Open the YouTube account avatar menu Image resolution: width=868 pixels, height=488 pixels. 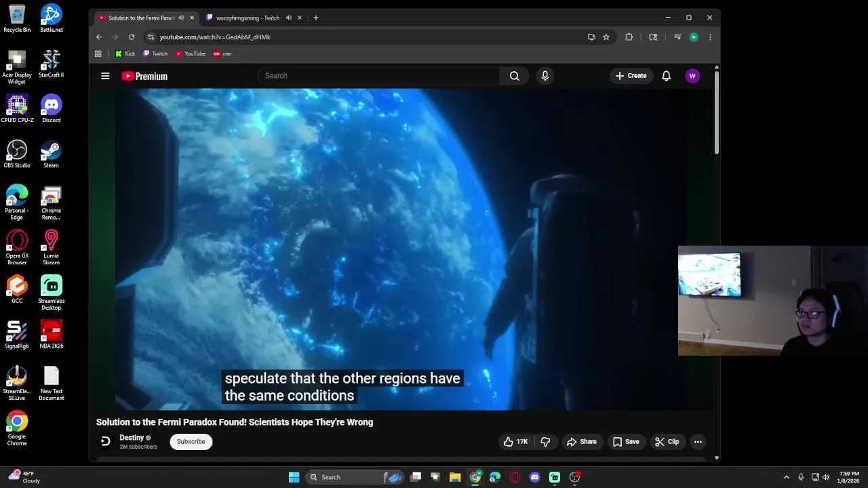click(x=692, y=76)
